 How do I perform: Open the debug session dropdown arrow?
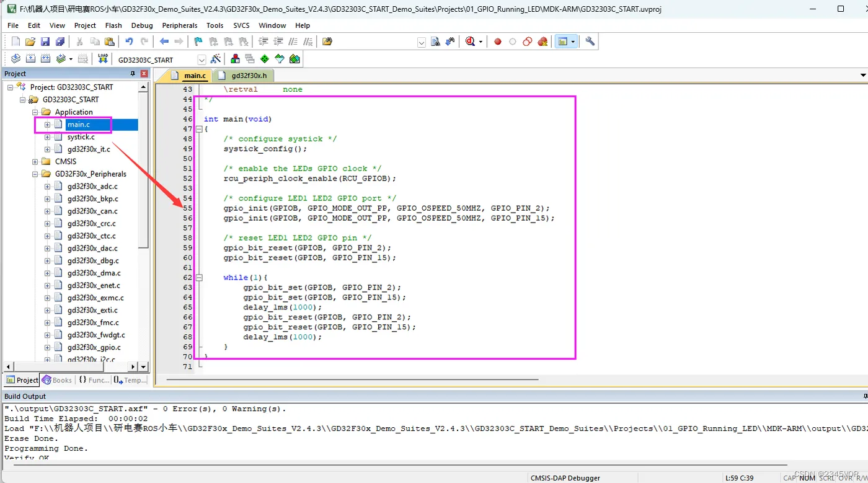click(x=480, y=42)
